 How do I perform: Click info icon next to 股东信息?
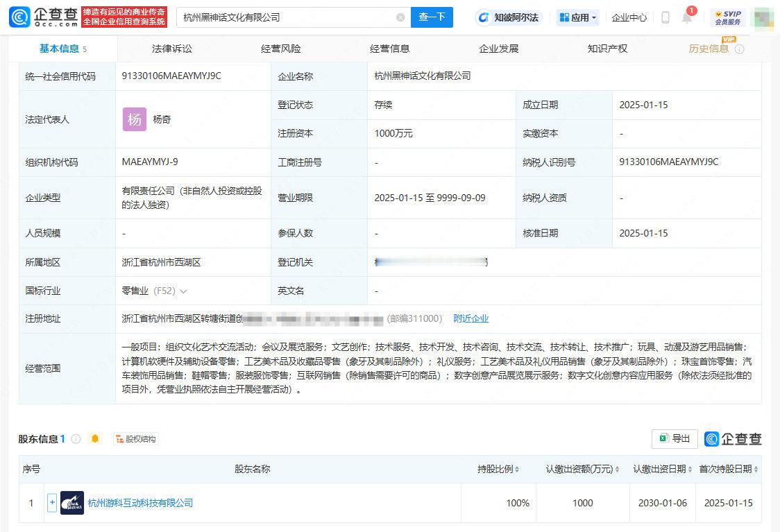click(x=76, y=439)
